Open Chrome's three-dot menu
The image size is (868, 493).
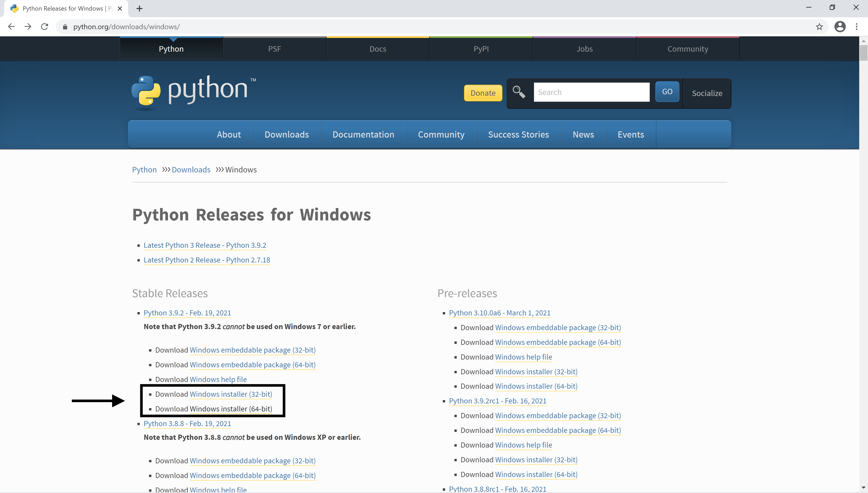coord(856,26)
